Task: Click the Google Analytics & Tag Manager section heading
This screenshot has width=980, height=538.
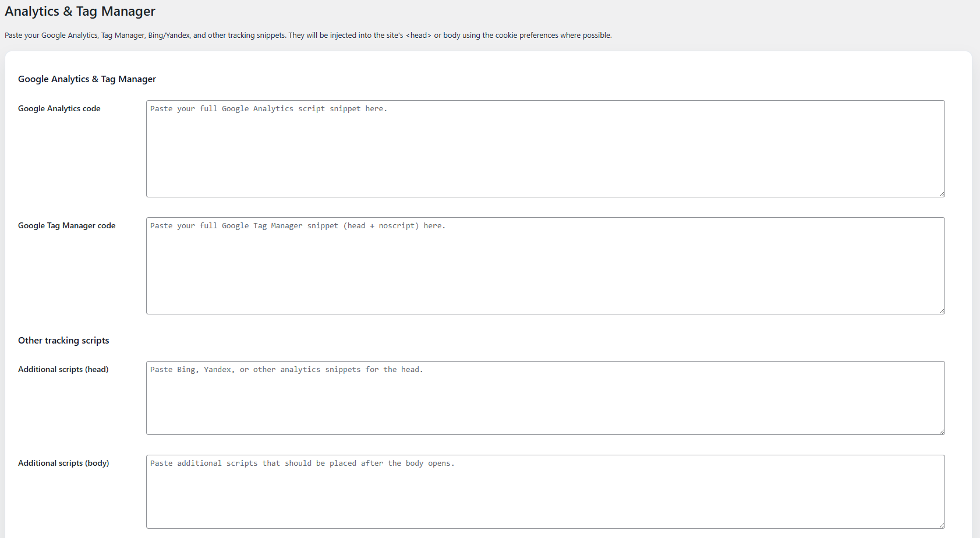Action: pyautogui.click(x=87, y=79)
